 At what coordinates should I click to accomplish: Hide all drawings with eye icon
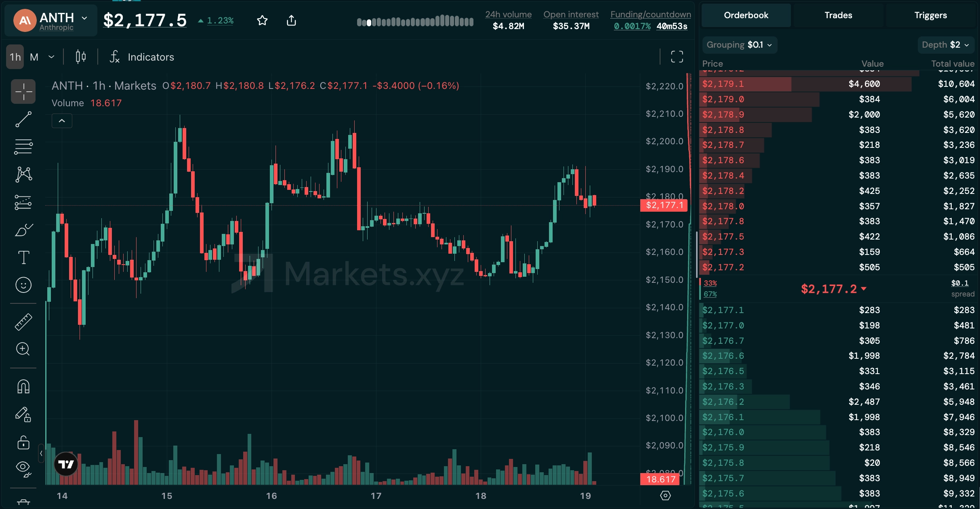point(23,469)
